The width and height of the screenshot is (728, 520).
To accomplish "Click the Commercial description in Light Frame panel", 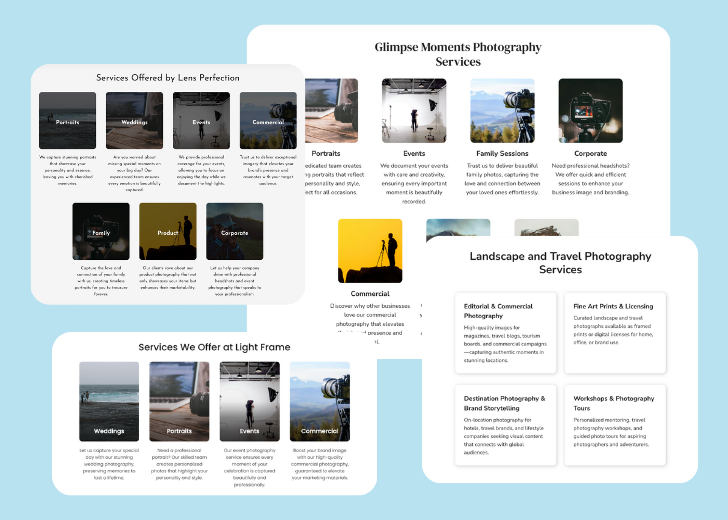I will click(x=319, y=464).
